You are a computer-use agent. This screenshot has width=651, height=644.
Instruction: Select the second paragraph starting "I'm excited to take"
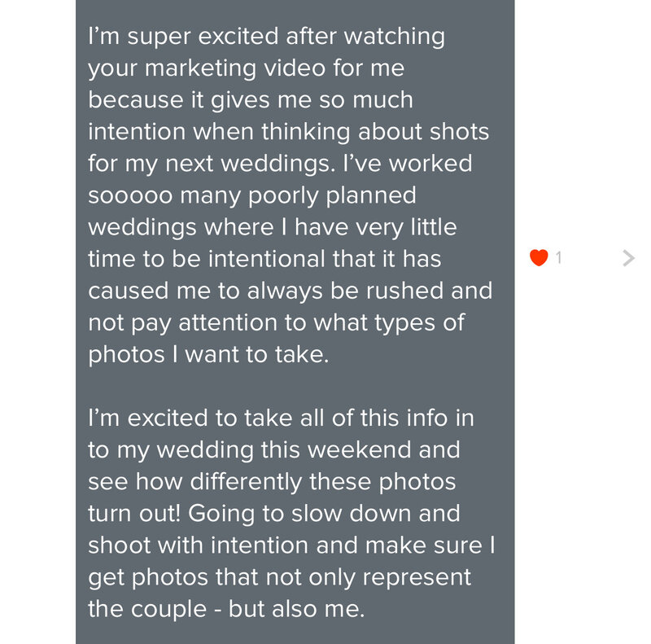[x=291, y=514]
